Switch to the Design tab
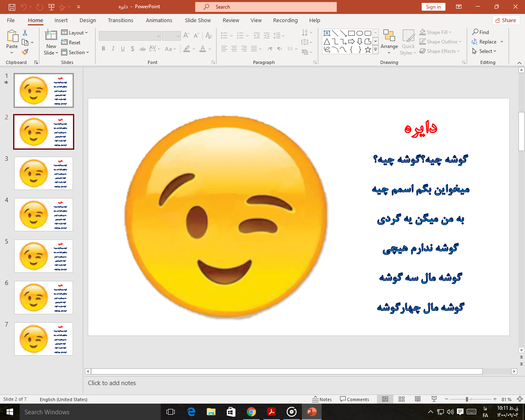 (x=88, y=20)
